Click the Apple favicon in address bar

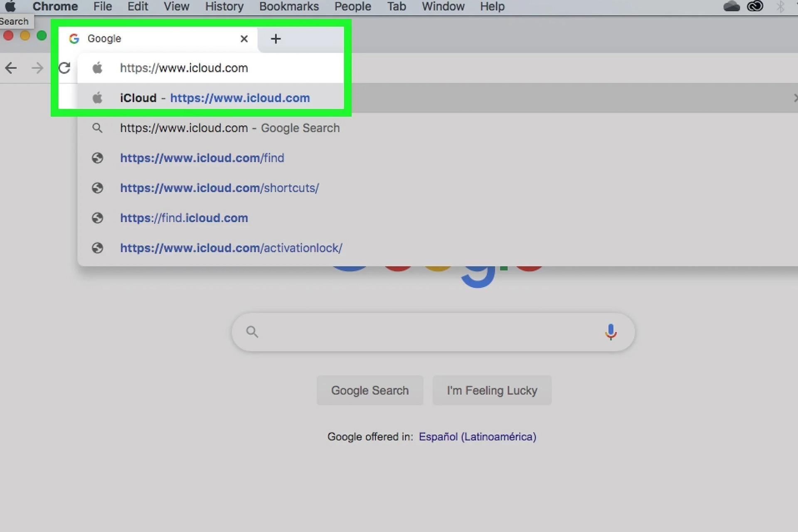click(x=97, y=68)
